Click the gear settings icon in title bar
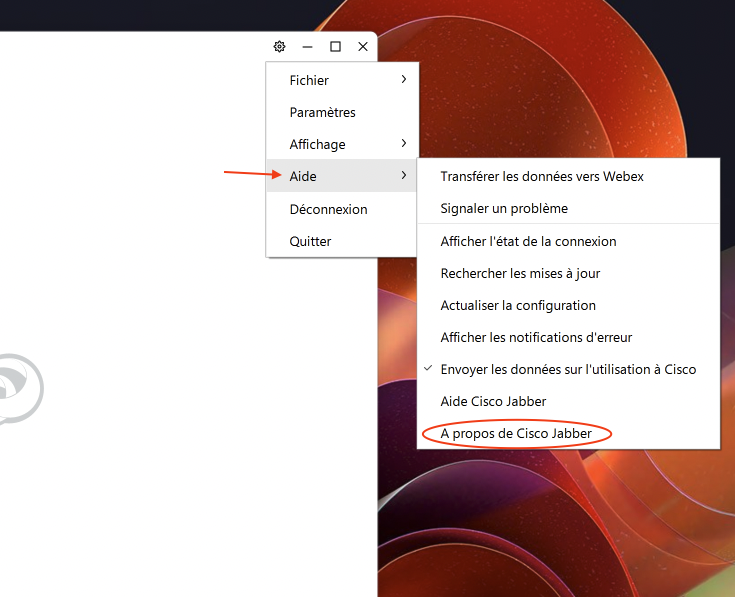735x597 pixels. click(279, 47)
